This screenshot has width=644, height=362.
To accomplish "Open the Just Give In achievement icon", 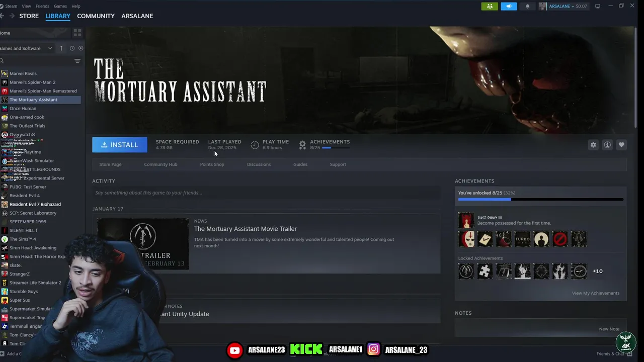I will click(466, 220).
